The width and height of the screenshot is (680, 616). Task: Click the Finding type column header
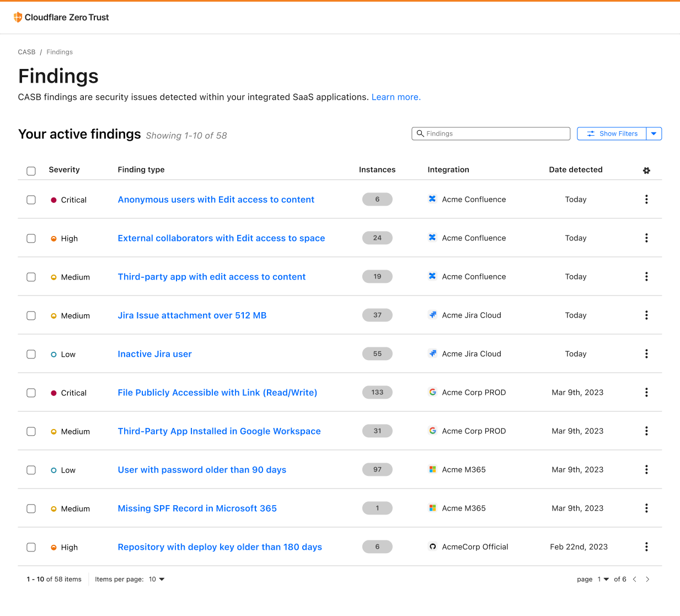141,169
